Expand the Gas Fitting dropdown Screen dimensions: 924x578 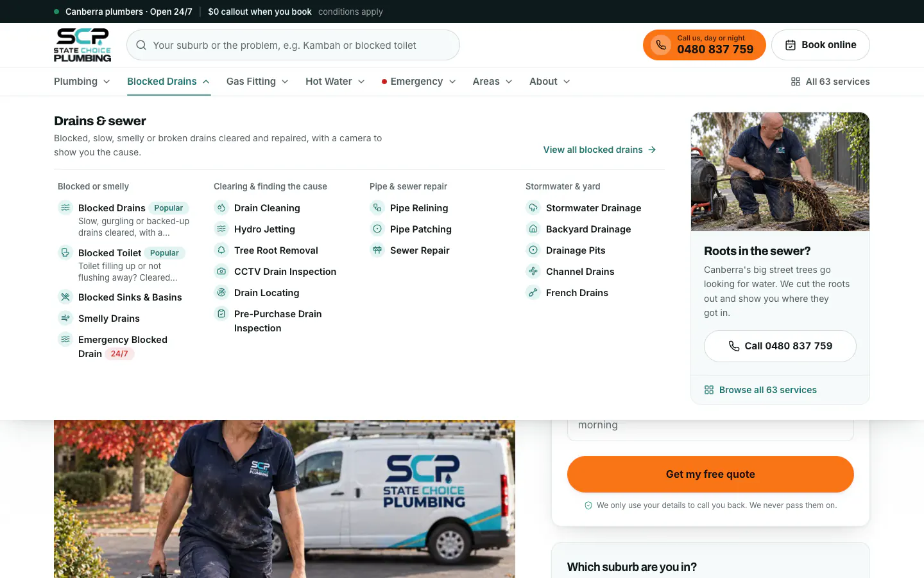pyautogui.click(x=257, y=82)
